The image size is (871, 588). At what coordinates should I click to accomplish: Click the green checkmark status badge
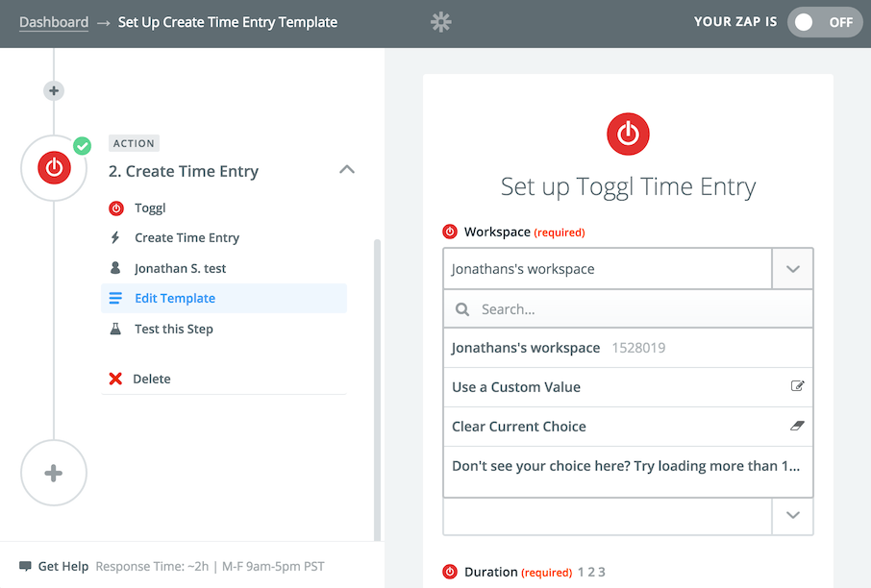83,146
